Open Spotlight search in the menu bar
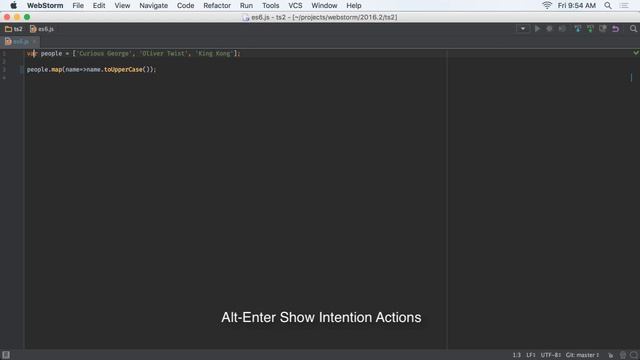 (608, 5)
